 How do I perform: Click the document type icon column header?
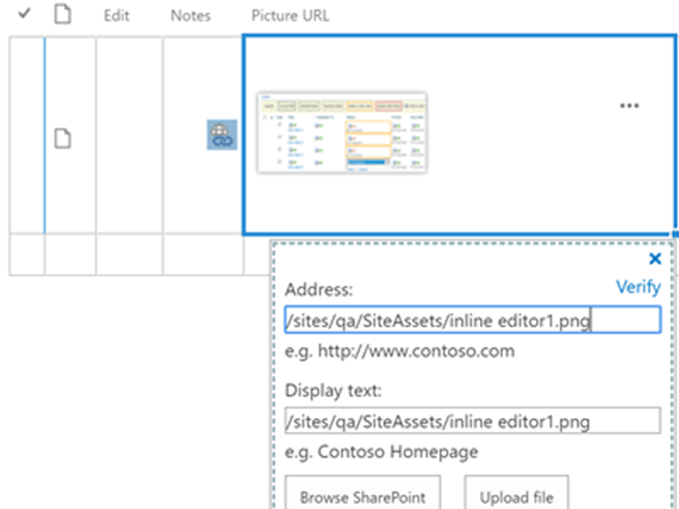[x=62, y=14]
